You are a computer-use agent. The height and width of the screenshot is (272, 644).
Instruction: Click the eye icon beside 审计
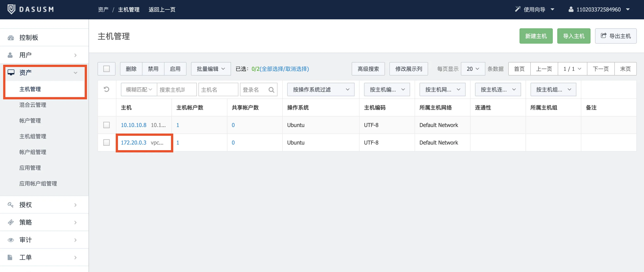(11, 240)
